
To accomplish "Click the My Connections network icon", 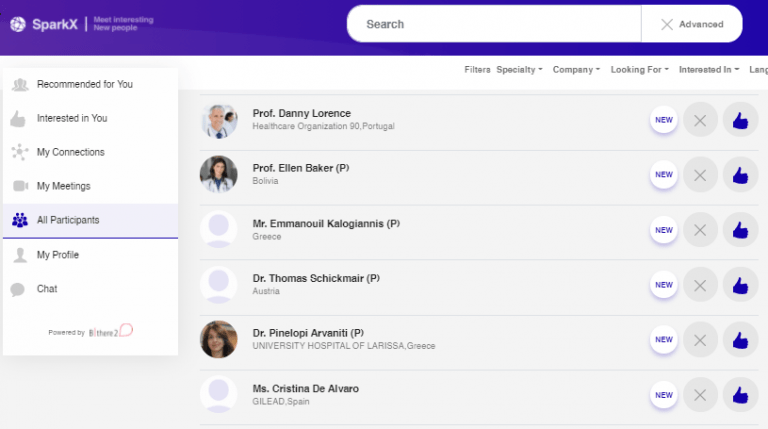I will [20, 152].
